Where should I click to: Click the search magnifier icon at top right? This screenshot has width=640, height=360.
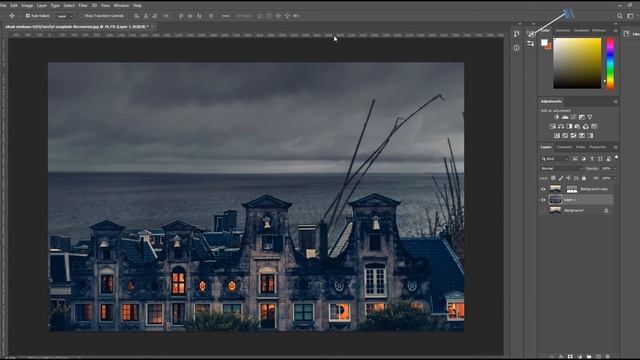pos(620,16)
